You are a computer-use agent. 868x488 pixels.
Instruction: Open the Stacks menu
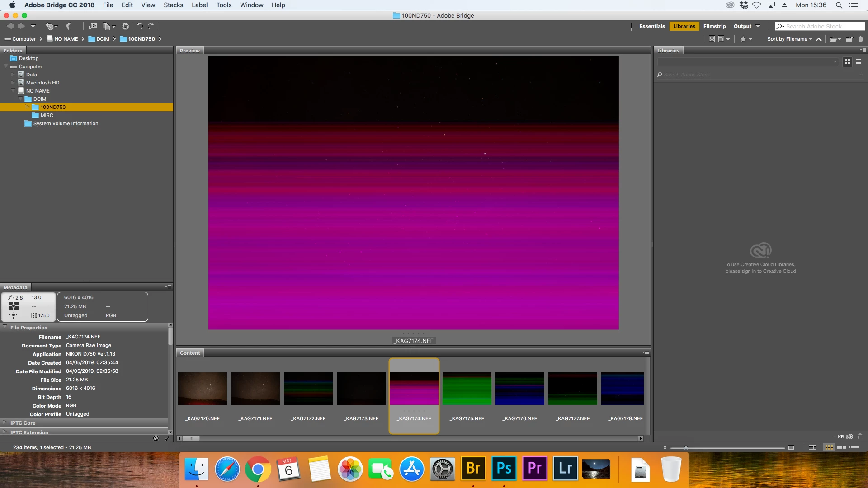pos(173,5)
